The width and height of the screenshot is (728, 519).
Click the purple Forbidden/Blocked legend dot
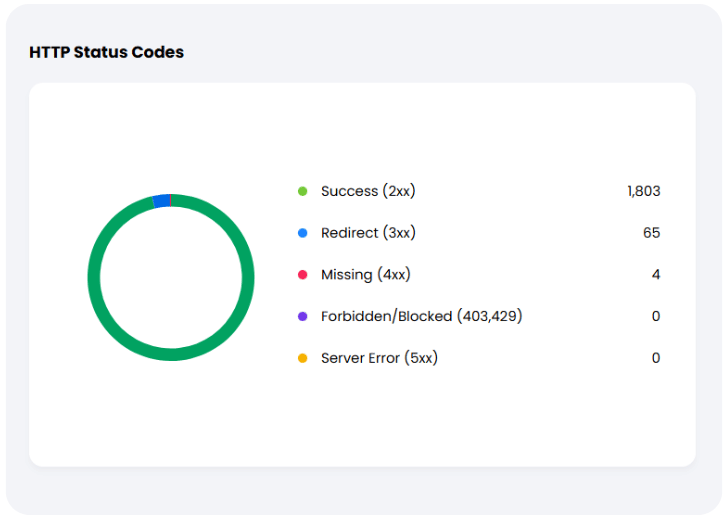tap(302, 317)
